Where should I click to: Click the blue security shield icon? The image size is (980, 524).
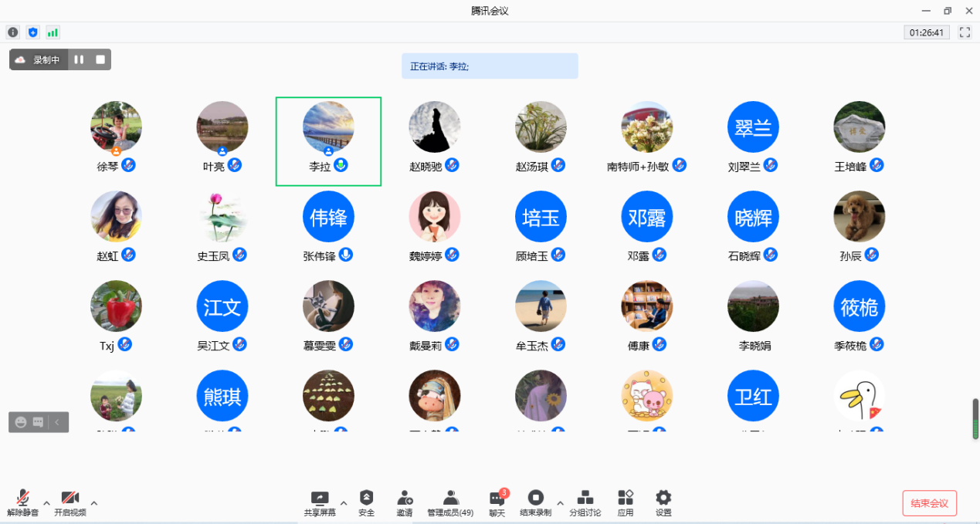click(32, 32)
